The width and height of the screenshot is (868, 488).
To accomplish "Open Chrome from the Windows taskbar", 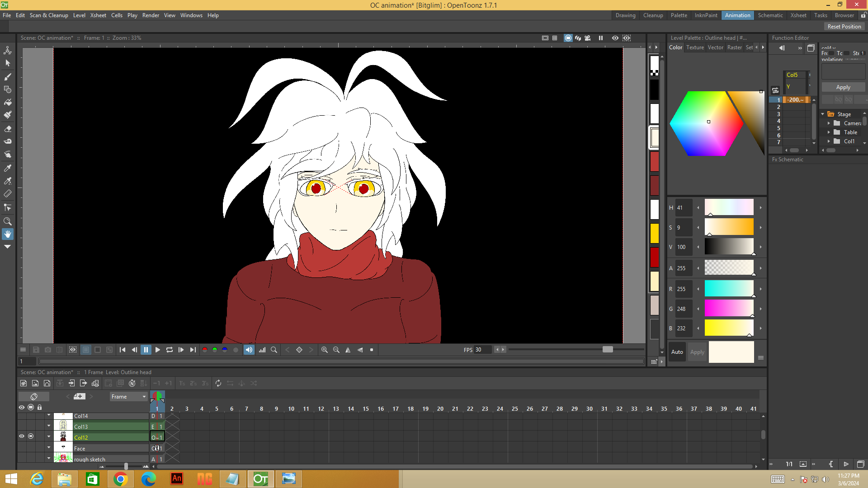I will (x=121, y=479).
